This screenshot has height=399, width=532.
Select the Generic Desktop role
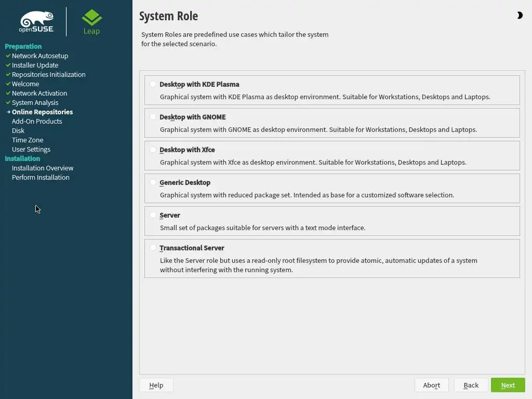pos(153,182)
